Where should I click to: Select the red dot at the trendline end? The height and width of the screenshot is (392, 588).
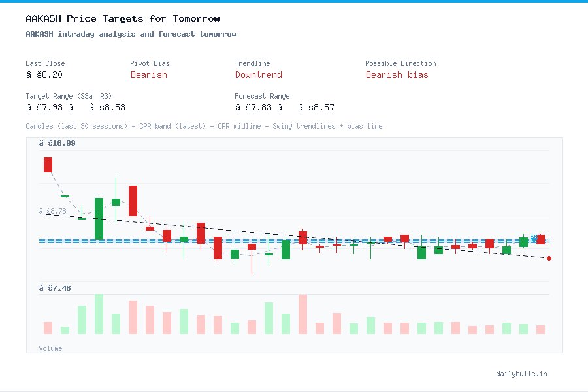point(549,258)
